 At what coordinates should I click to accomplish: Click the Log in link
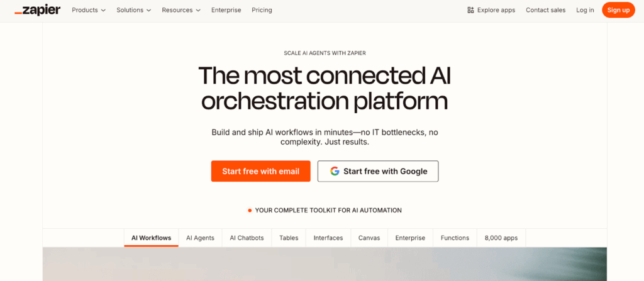(x=585, y=10)
